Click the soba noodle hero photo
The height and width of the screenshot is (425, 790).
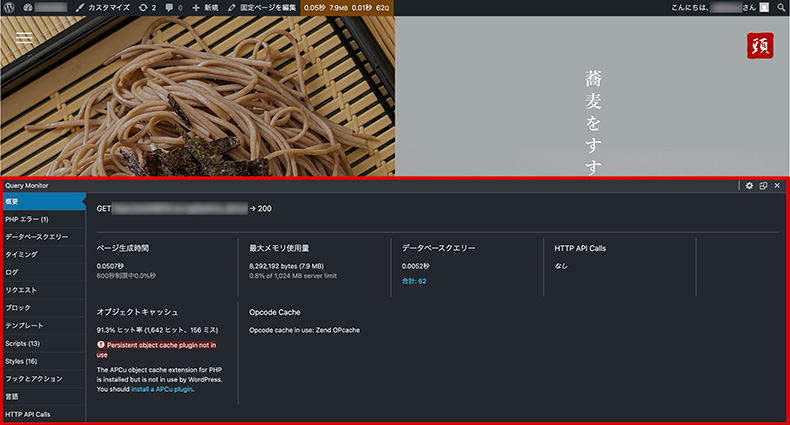tap(198, 96)
